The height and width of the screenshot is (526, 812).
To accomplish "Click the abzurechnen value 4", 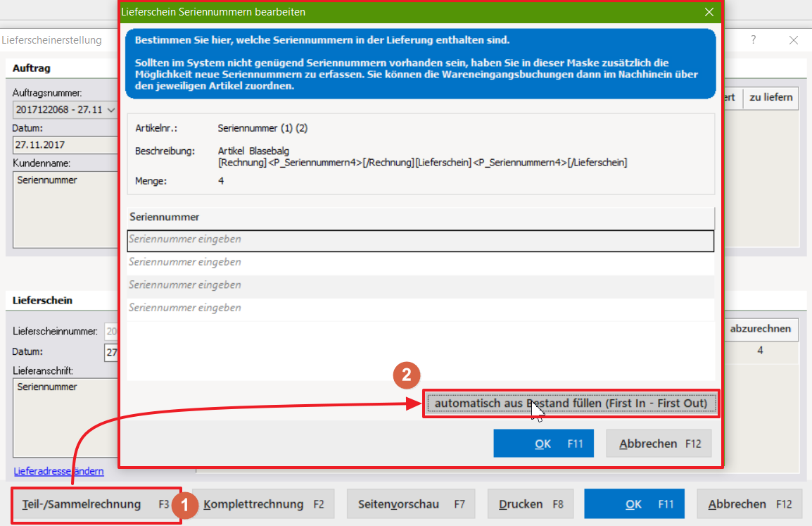I will [x=760, y=351].
